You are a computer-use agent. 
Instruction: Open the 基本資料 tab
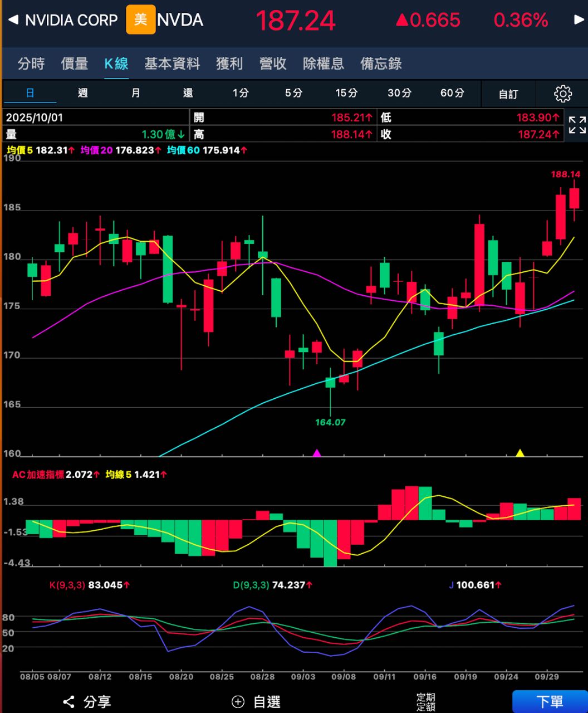click(172, 64)
